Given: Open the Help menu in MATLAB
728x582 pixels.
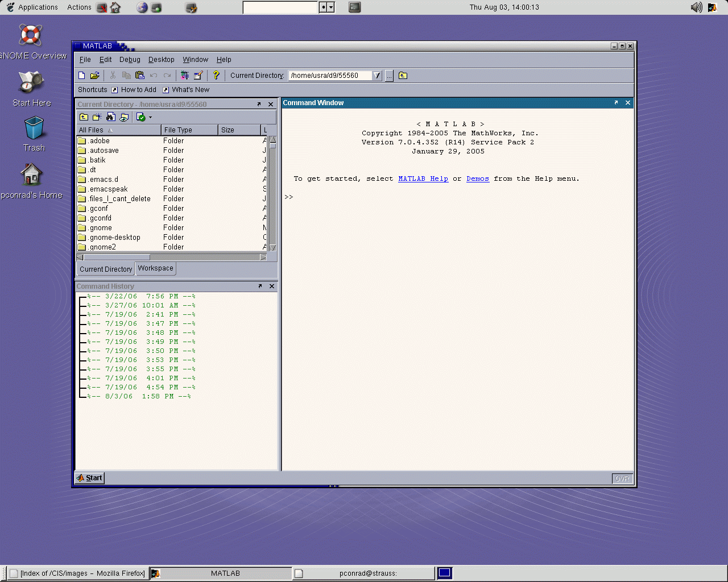Looking at the screenshot, I should click(224, 60).
